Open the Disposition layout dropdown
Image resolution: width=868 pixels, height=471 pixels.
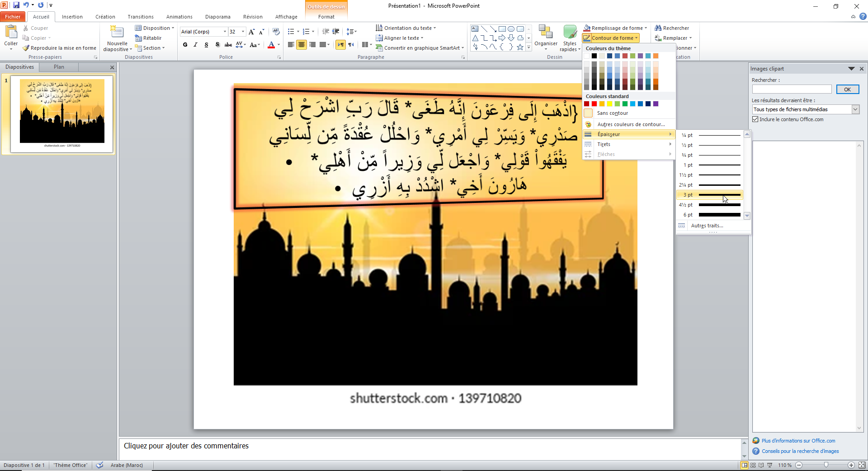(x=154, y=28)
